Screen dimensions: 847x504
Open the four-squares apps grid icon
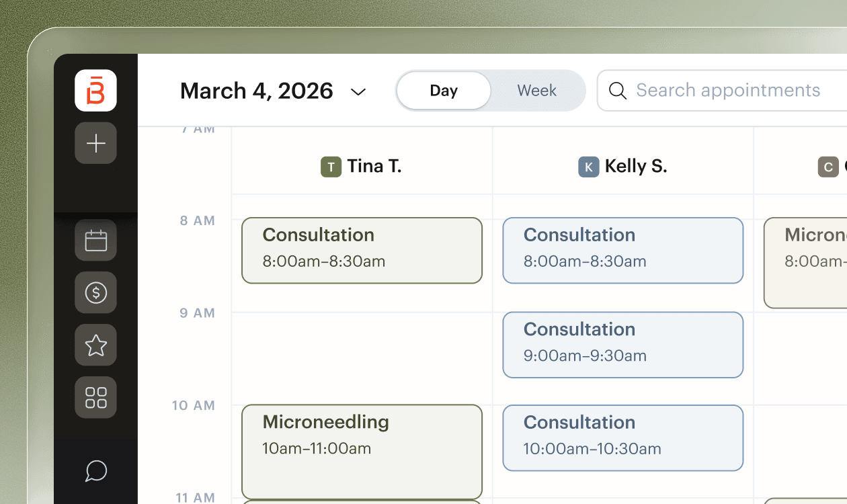point(95,397)
